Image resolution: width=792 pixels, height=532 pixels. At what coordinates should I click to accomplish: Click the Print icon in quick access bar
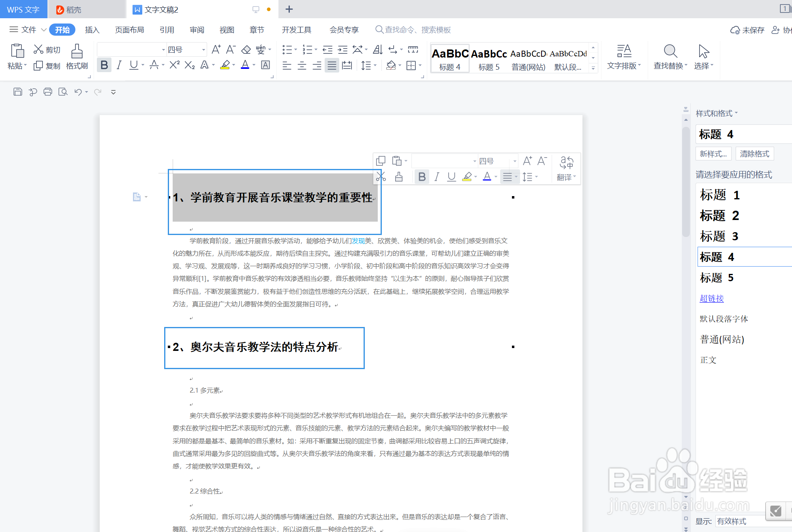click(48, 92)
